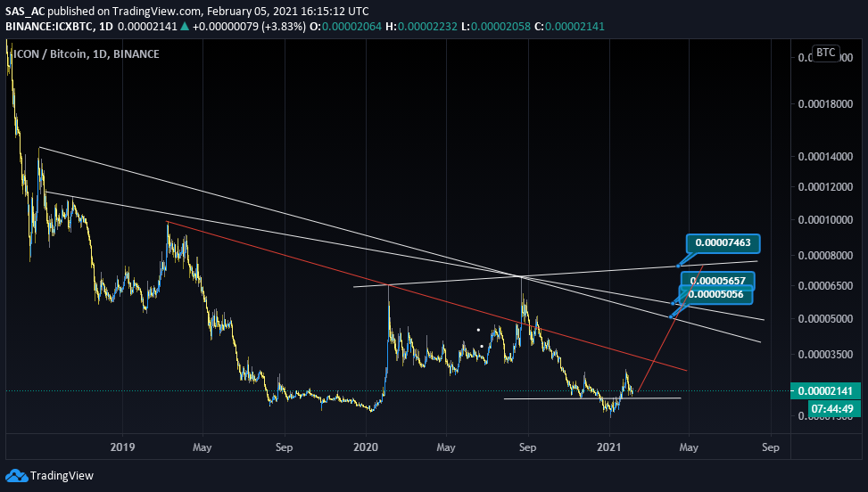Click the 0.00006500 price axis label
Viewport: 868px width, 492px height.
(825, 286)
